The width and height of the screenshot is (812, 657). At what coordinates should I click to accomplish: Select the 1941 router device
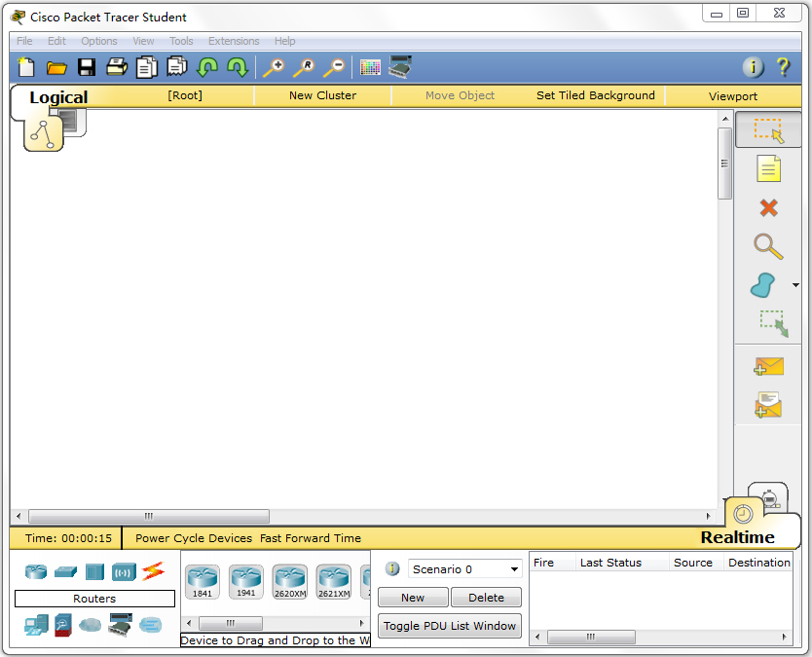click(x=246, y=581)
